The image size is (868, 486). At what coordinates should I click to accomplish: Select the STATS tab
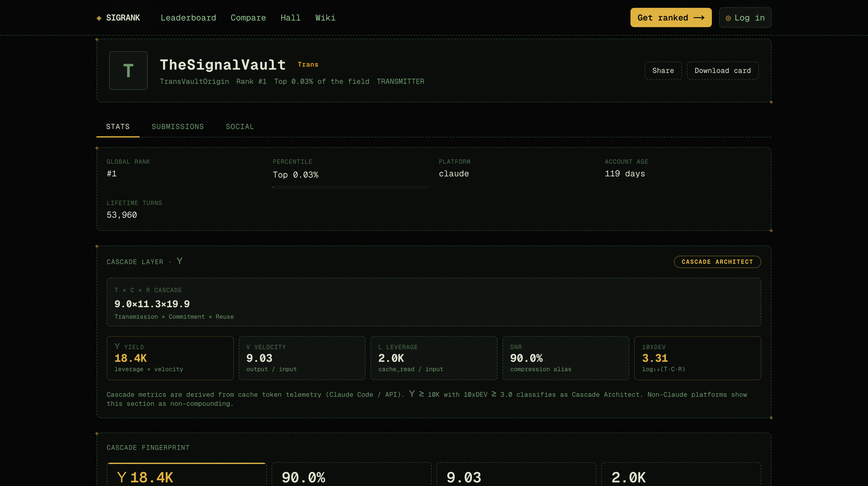(118, 127)
